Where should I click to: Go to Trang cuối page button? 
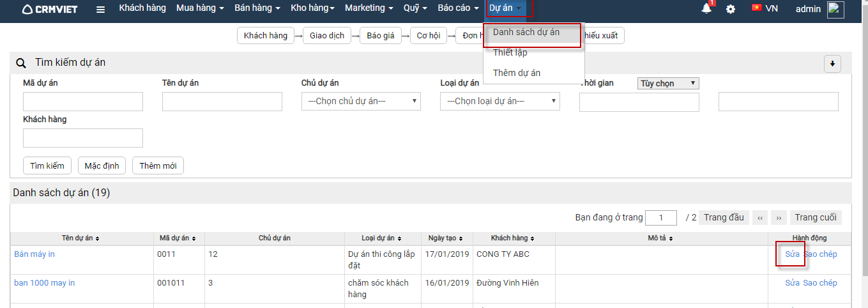pos(815,217)
